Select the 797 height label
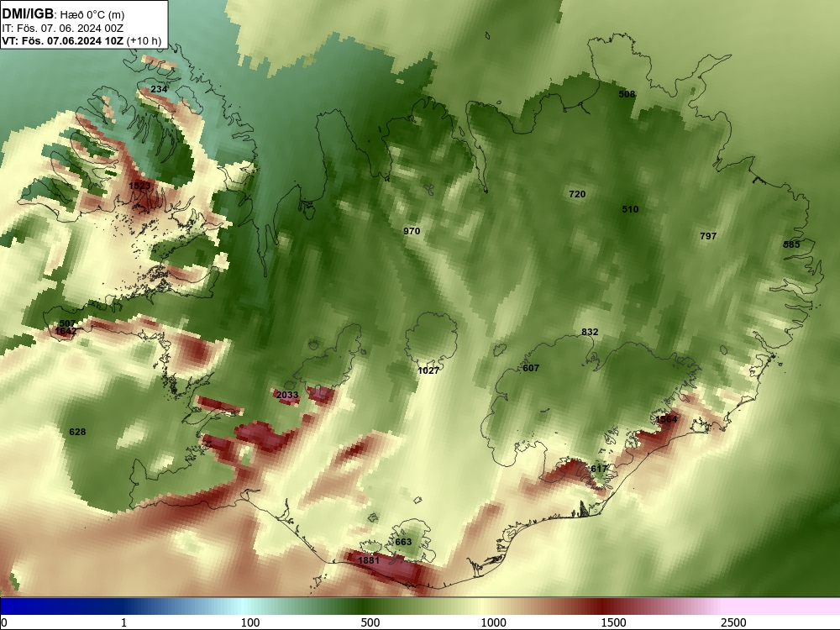This screenshot has height=630, width=840. pos(708,236)
